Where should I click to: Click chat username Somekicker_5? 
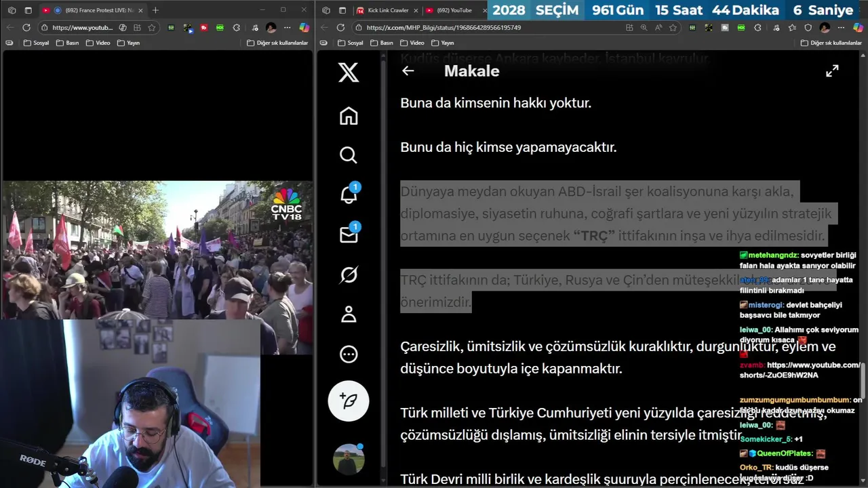click(x=766, y=439)
